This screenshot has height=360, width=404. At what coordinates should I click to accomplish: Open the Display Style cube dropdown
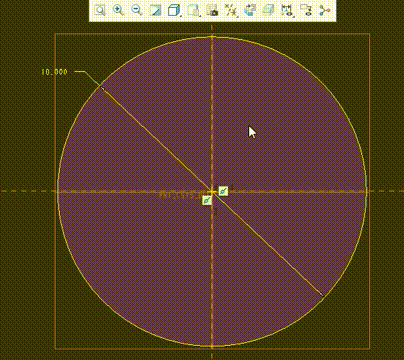[174, 10]
